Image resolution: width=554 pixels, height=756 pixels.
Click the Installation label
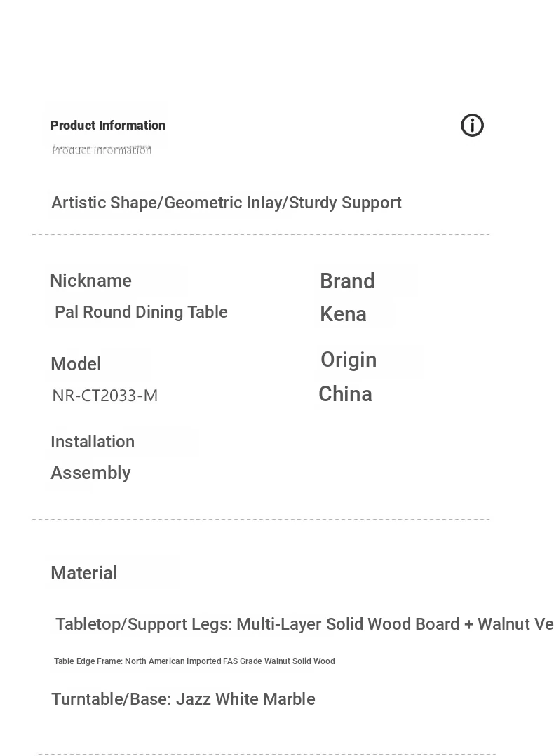click(93, 442)
